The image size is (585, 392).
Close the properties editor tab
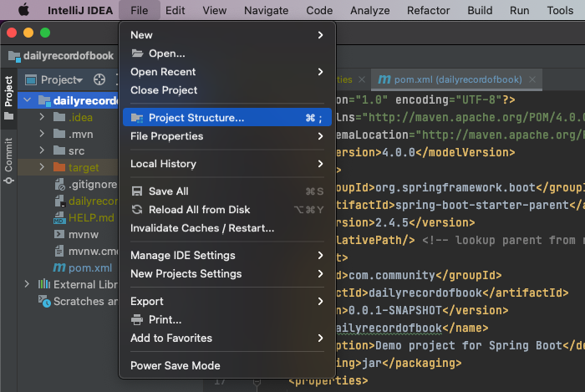362,79
